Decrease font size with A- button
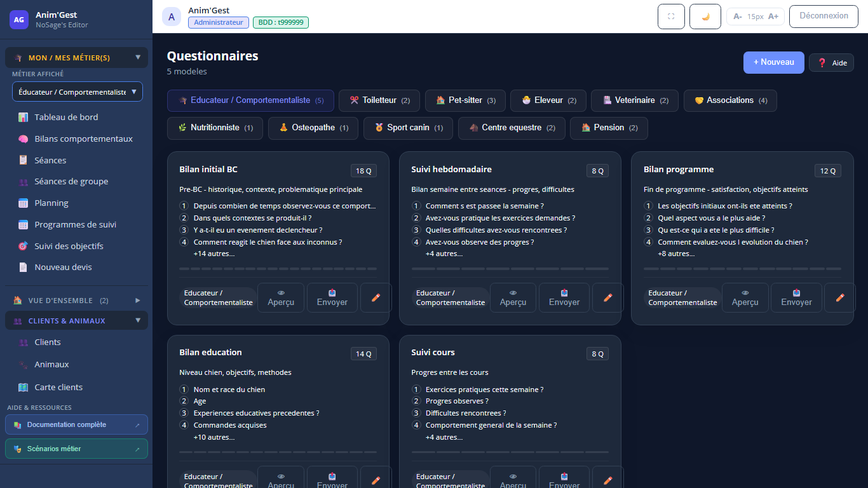 click(737, 17)
